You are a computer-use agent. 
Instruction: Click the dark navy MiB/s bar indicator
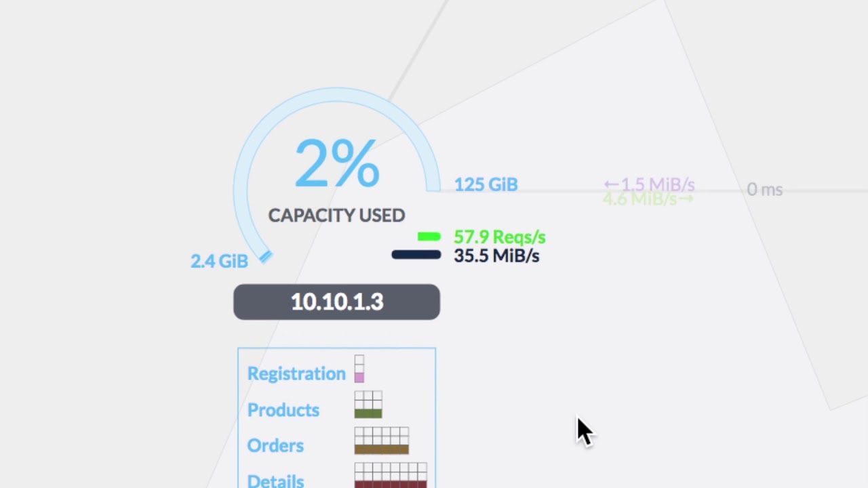tap(416, 255)
